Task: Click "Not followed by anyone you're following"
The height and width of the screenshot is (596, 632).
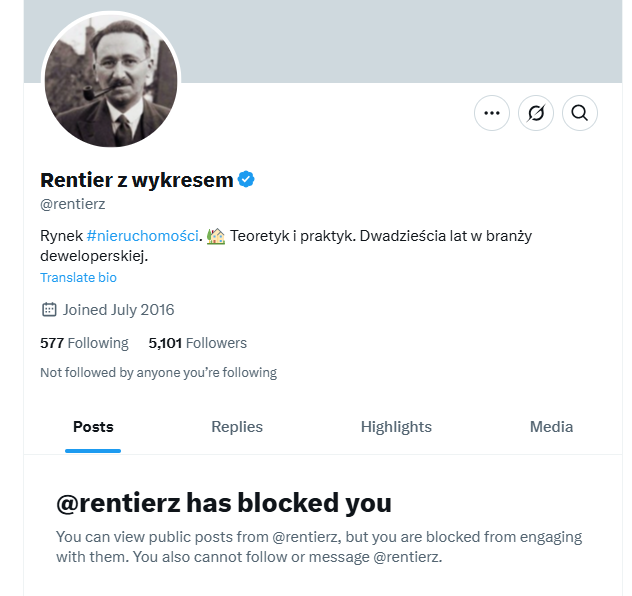Action: (158, 373)
